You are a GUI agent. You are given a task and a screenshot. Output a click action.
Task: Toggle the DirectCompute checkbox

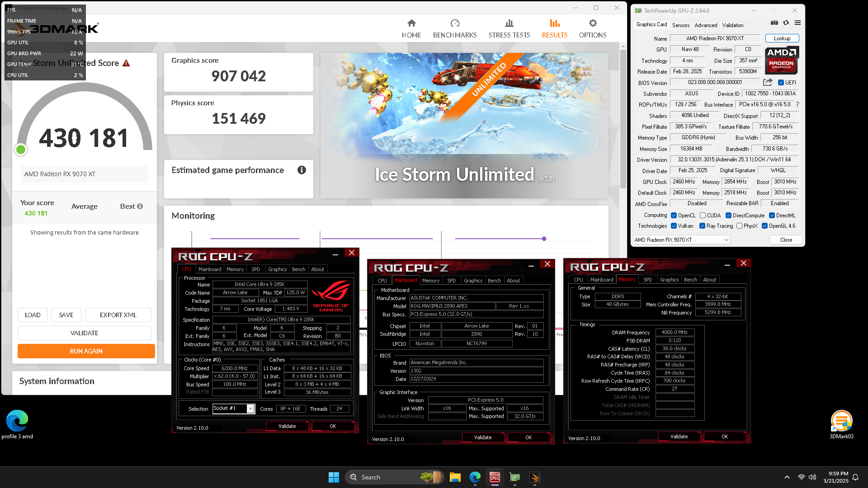click(728, 216)
